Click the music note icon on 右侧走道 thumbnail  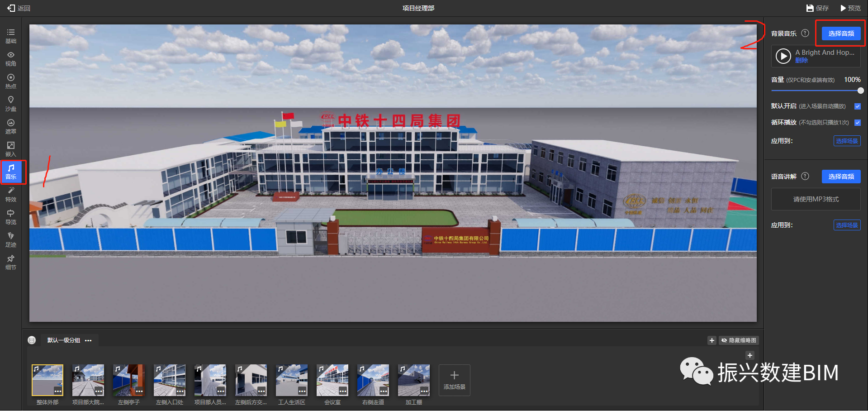pos(362,369)
